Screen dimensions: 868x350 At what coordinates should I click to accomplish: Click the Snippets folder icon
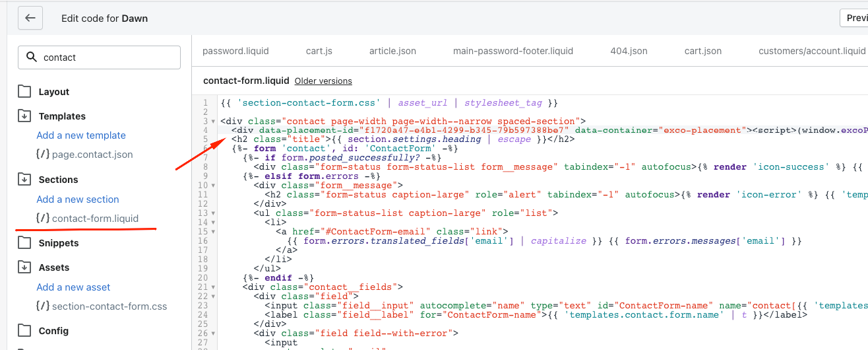coord(24,243)
